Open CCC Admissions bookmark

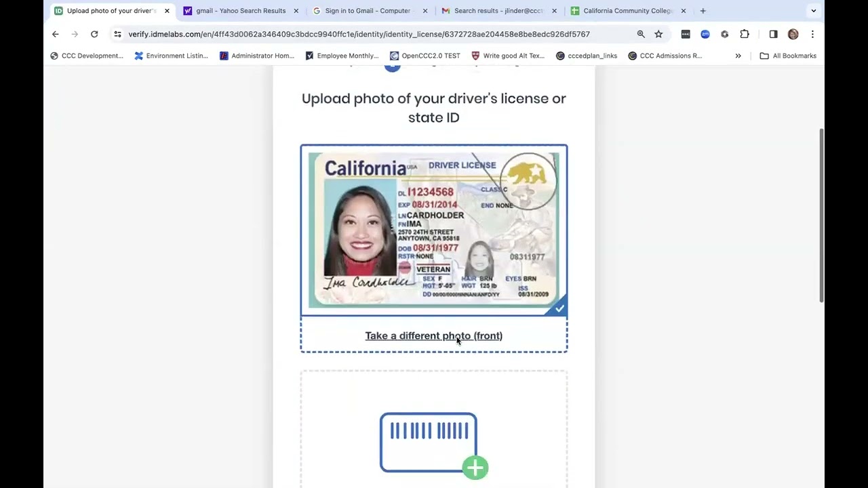[665, 56]
